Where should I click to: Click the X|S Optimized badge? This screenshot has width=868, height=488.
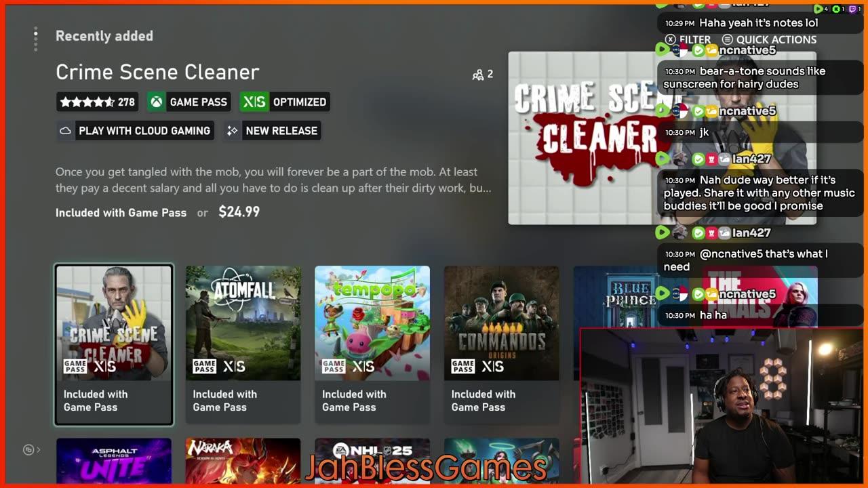pos(285,102)
